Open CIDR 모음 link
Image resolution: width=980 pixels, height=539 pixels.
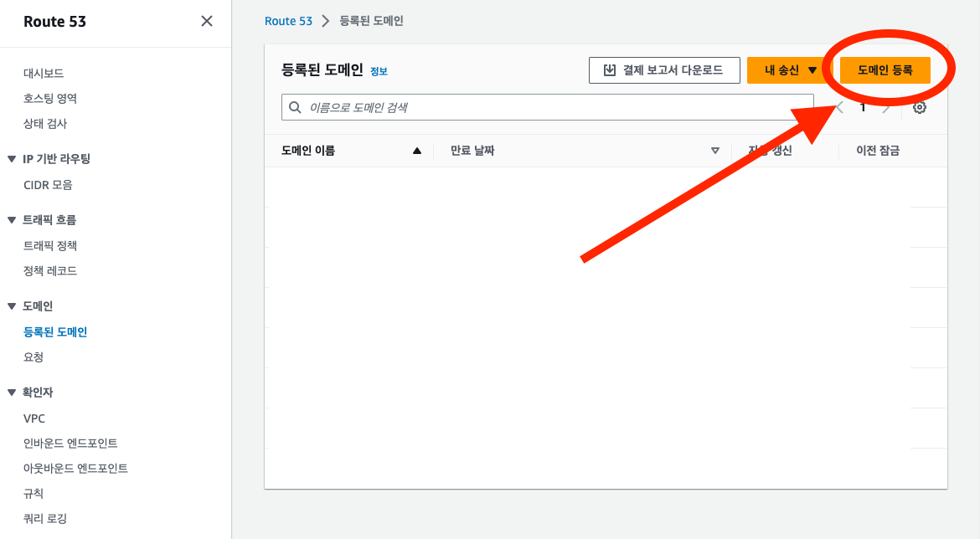coord(48,185)
